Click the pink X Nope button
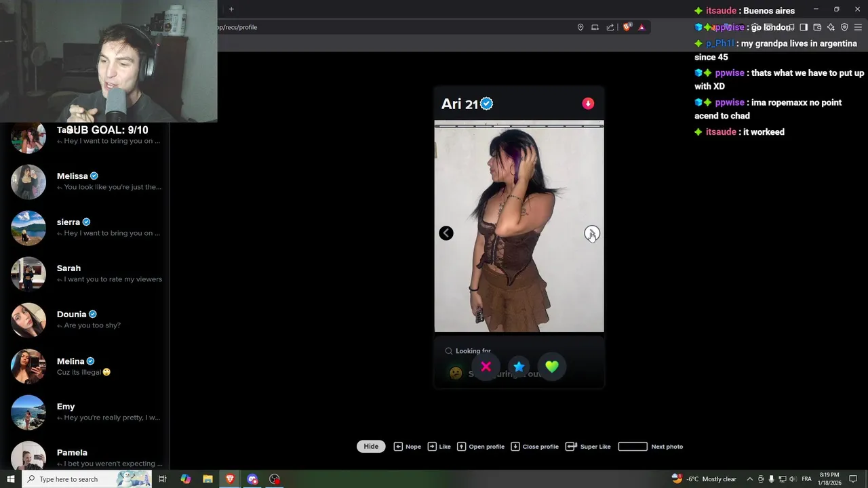The height and width of the screenshot is (488, 868). pos(486,367)
